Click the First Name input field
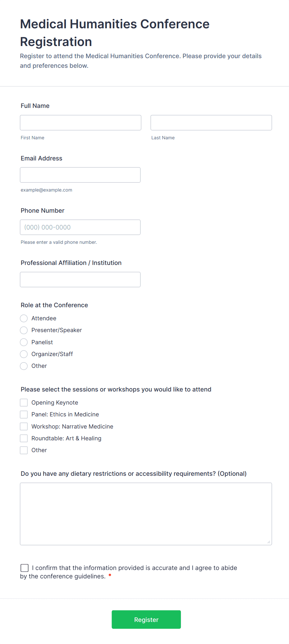The width and height of the screenshot is (289, 644). pyautogui.click(x=80, y=123)
